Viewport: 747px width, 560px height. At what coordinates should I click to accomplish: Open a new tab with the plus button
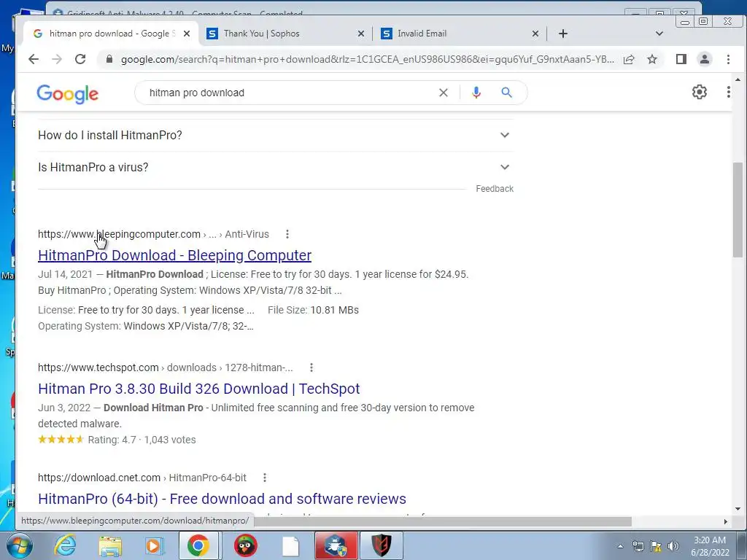coord(563,34)
